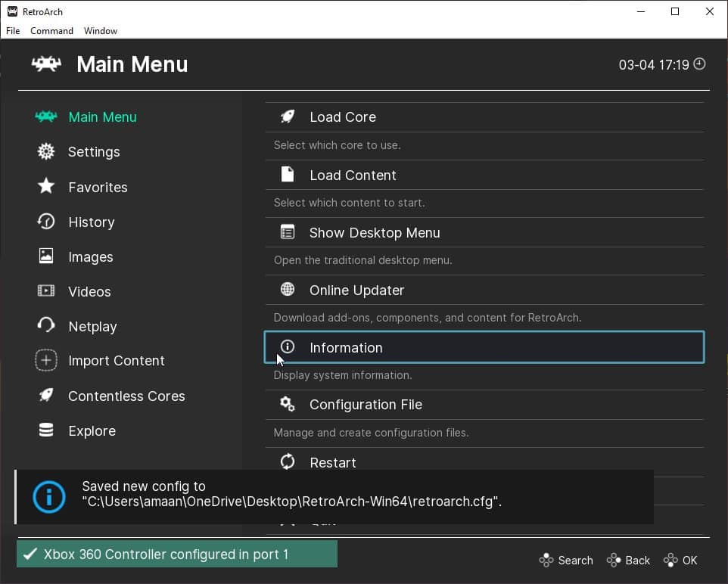Viewport: 728px width, 584px height.
Task: Click the file icon next to Load Content
Action: 288,175
